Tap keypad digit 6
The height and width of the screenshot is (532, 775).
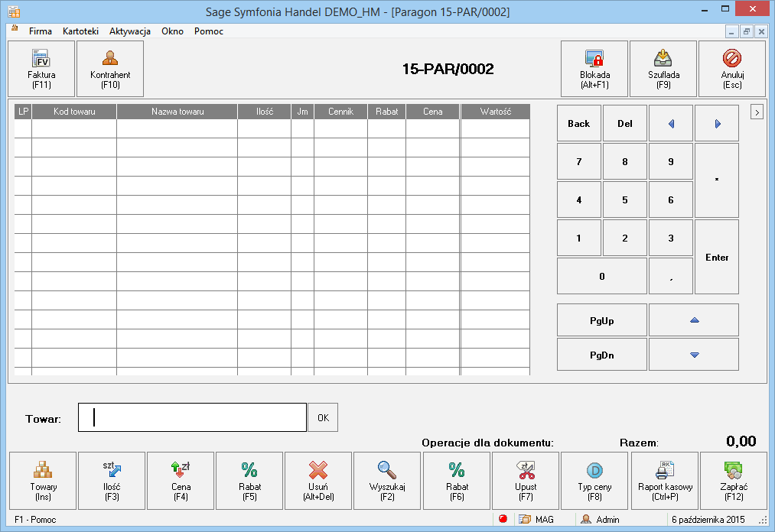pos(671,199)
